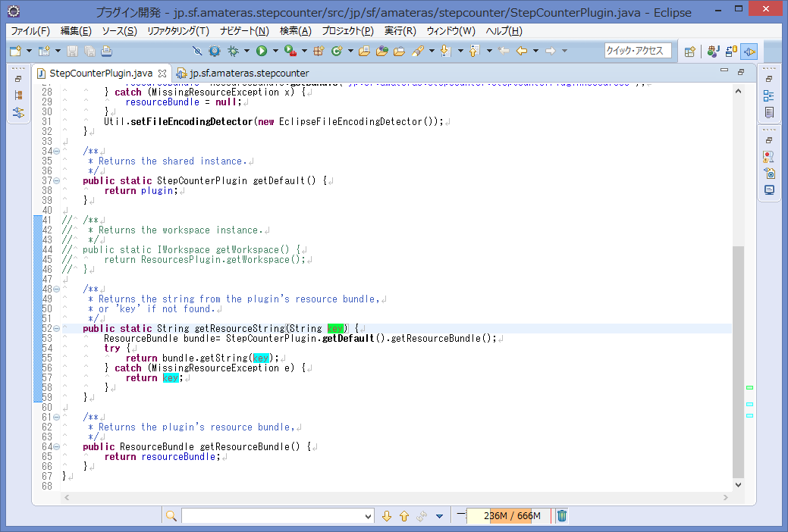Click the Save All icon

click(89, 51)
